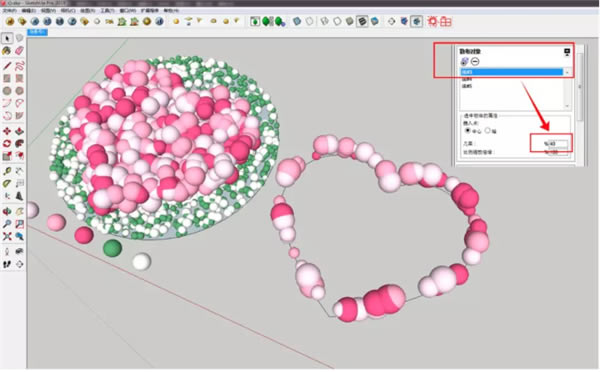Select the arrow Select tool
600x372 pixels.
click(7, 38)
